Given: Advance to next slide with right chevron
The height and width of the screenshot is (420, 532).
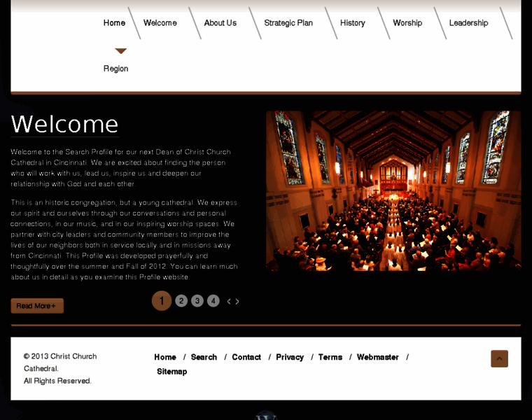Looking at the screenshot, I should pyautogui.click(x=237, y=301).
